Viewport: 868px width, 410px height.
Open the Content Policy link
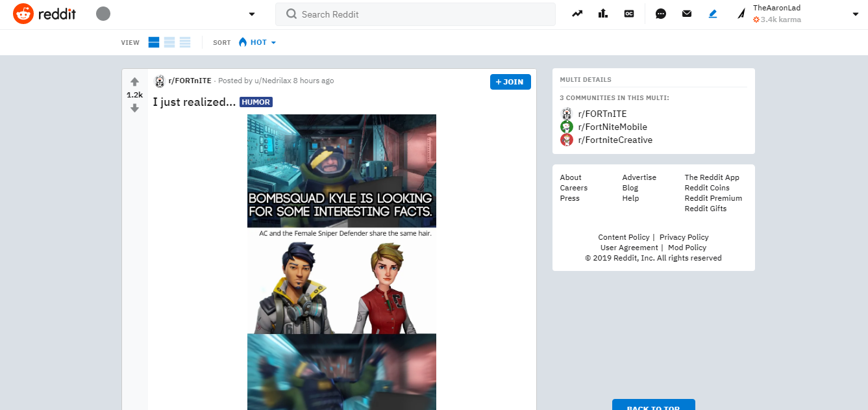tap(624, 237)
